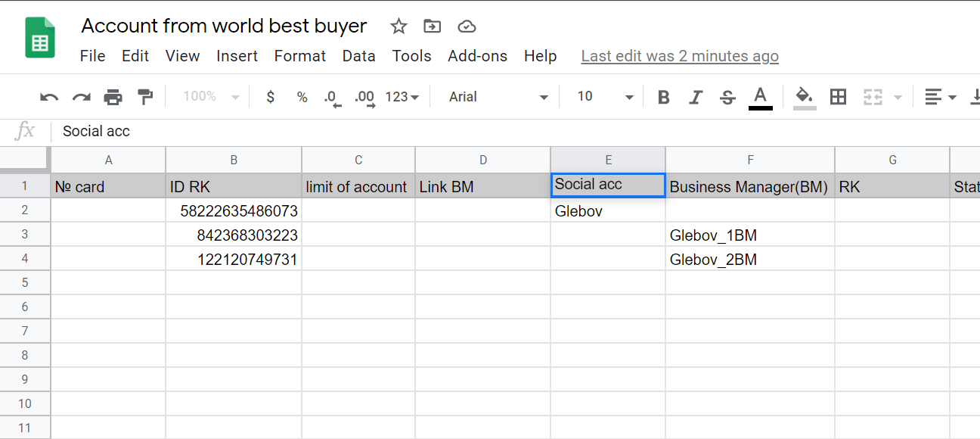
Task: Print the spreadsheet with printer icon
Action: point(113,97)
